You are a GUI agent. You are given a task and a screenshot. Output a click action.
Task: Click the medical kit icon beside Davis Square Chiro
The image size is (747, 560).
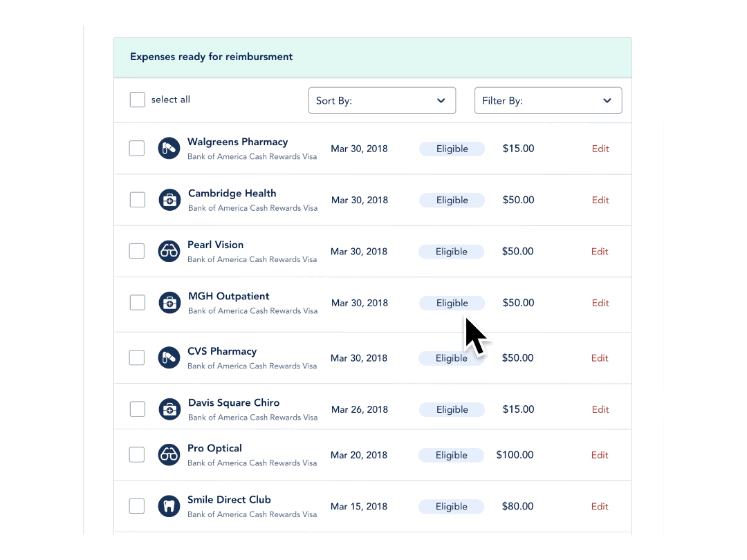tap(169, 409)
